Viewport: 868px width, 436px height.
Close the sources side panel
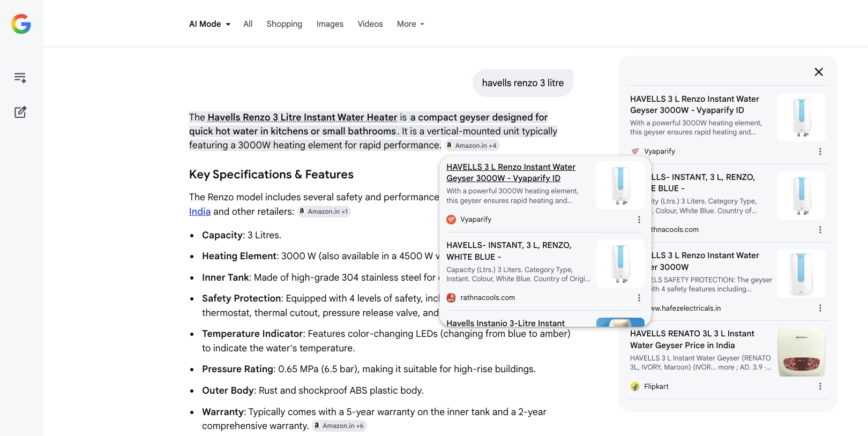click(819, 72)
